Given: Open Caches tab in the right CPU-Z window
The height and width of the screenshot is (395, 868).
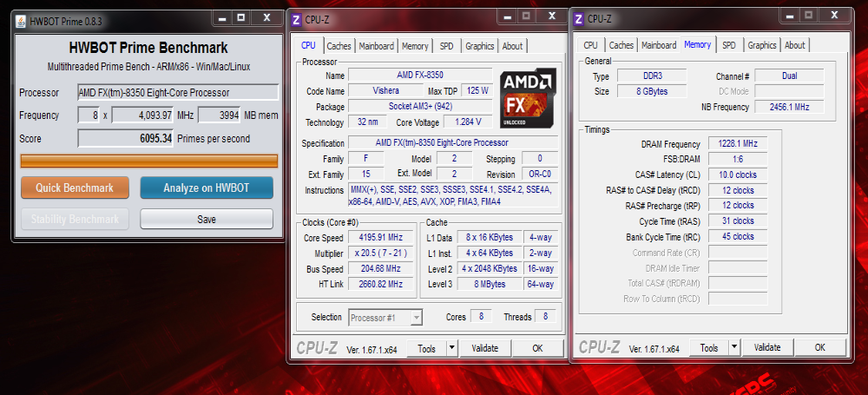Looking at the screenshot, I should (x=621, y=45).
